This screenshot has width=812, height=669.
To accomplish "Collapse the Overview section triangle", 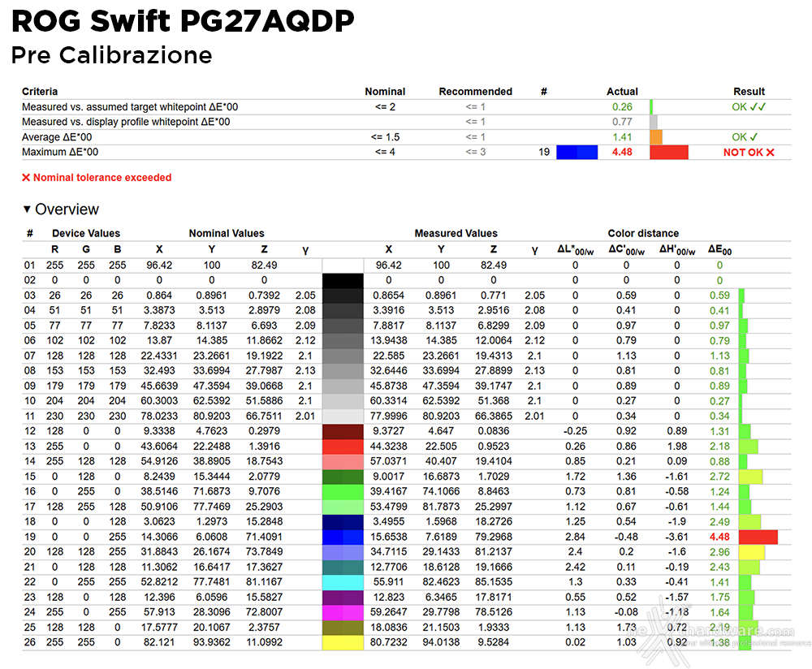I will tap(27, 209).
